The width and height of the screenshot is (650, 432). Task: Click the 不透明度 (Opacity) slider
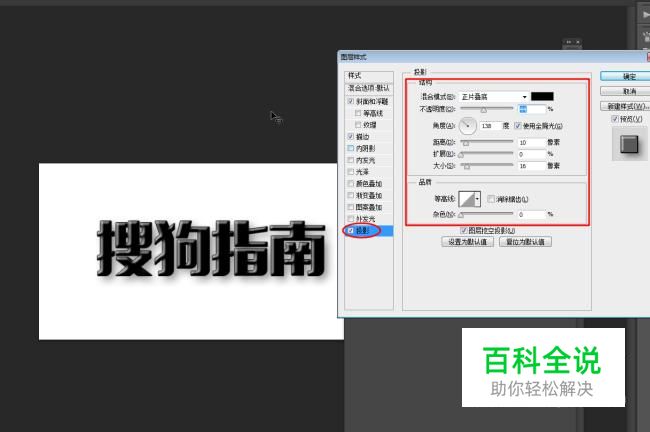pyautogui.click(x=487, y=109)
